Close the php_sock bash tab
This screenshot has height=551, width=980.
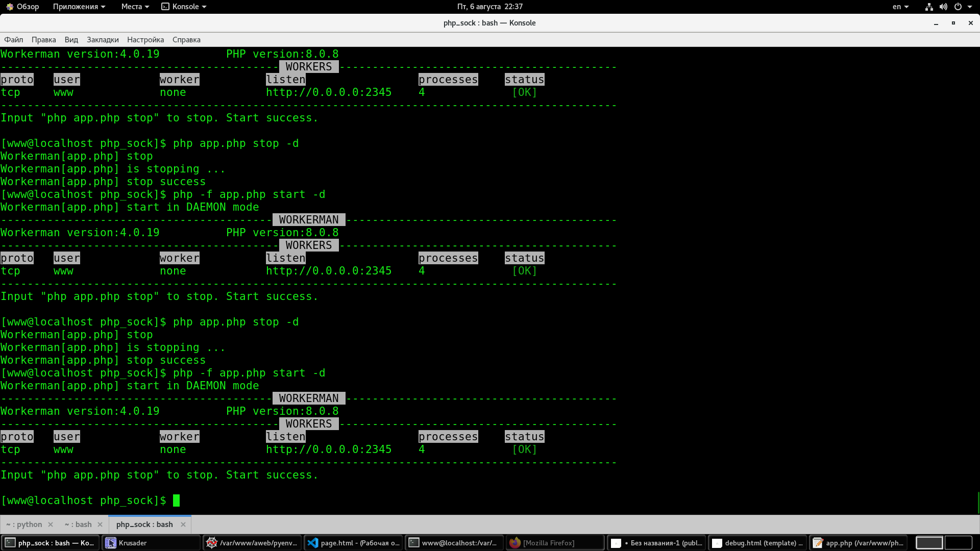(183, 524)
